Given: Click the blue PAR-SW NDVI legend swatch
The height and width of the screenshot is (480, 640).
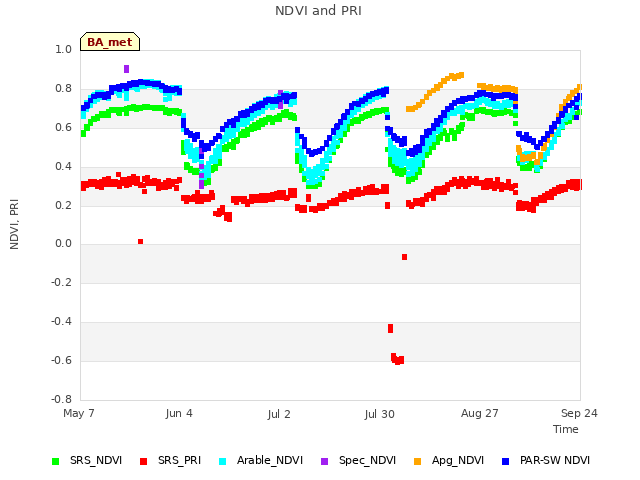Looking at the screenshot, I should point(505,461).
